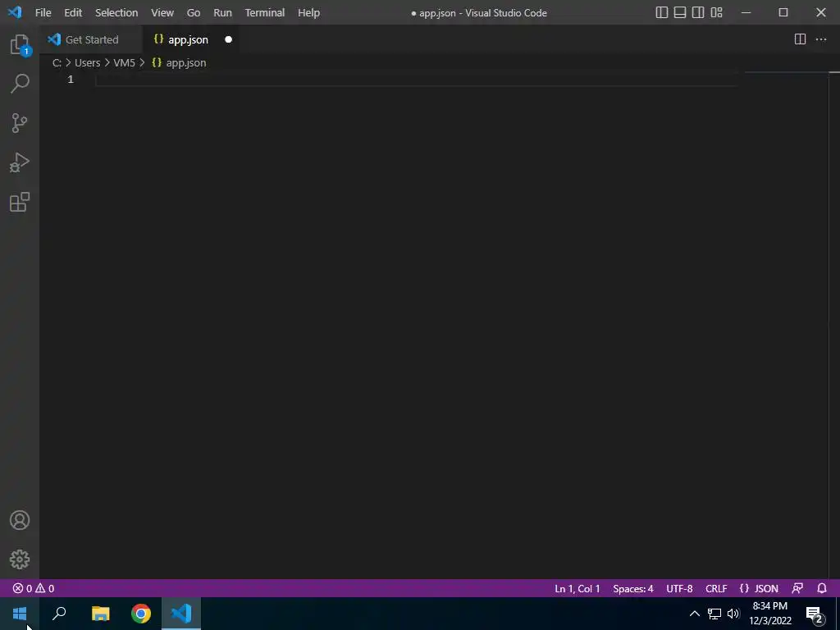
Task: Switch to the Get Started tab
Action: click(91, 39)
